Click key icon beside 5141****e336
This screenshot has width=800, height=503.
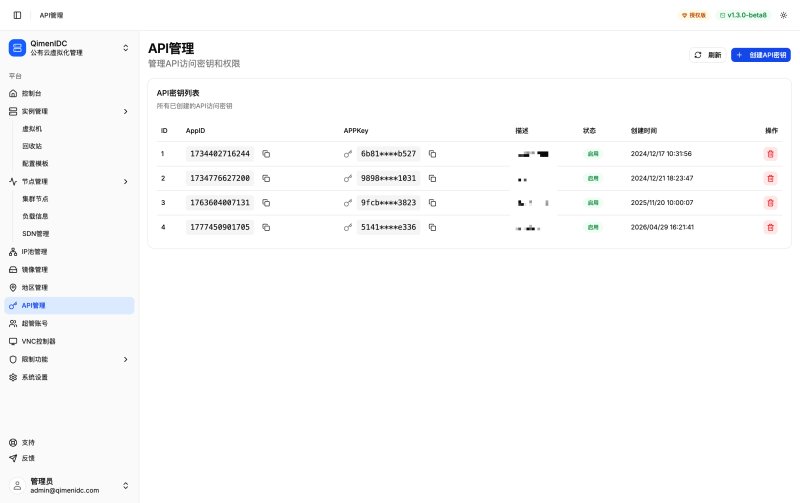point(348,227)
